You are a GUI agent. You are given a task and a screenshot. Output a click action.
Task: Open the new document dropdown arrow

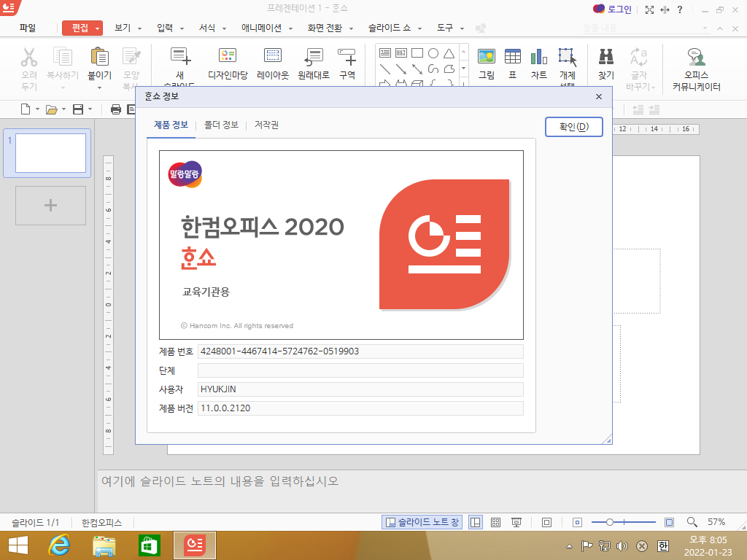coord(38,109)
